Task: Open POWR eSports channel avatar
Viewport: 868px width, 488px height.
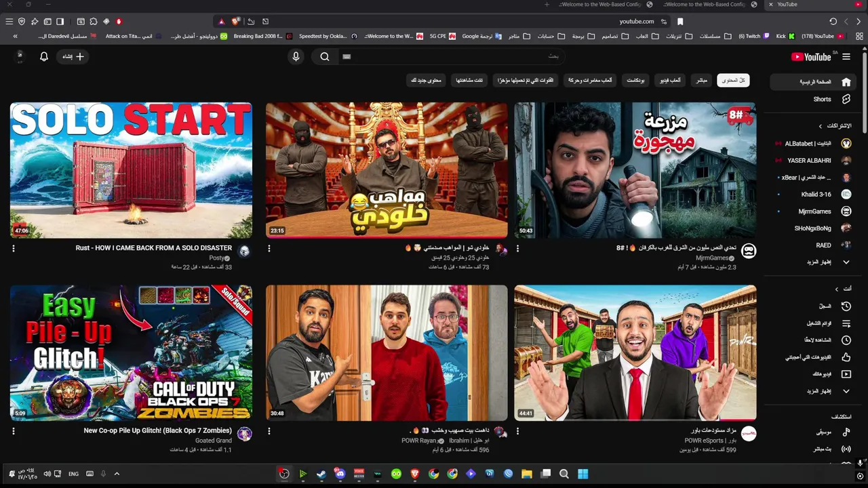Action: click(x=749, y=433)
